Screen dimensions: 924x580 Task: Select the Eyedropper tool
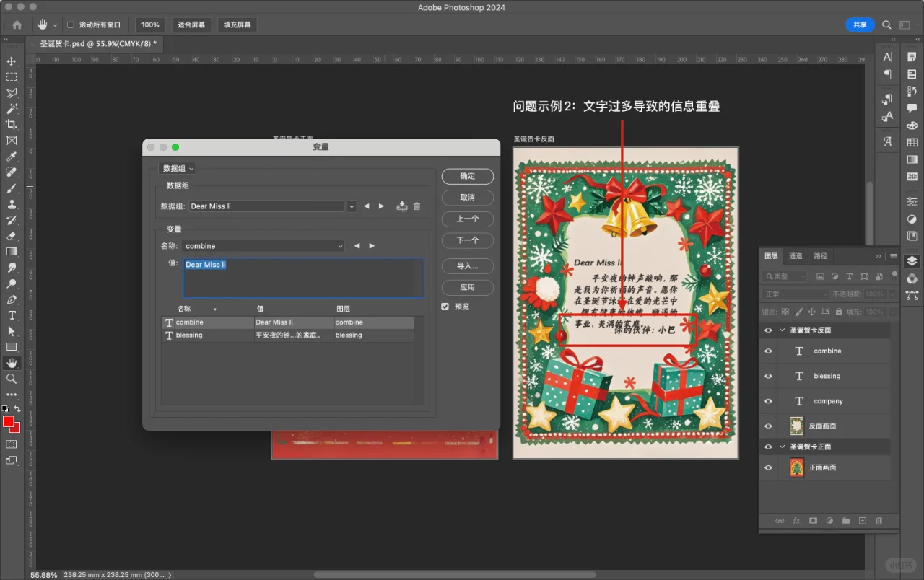[12, 157]
